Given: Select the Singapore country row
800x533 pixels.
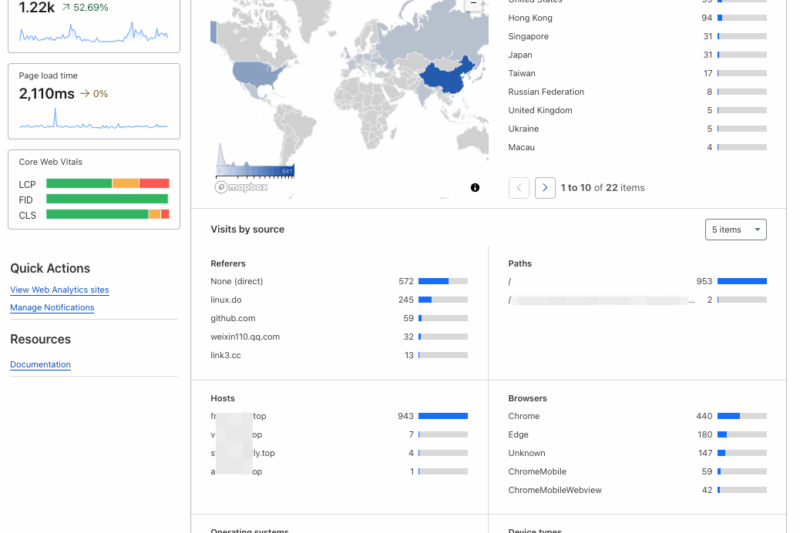Looking at the screenshot, I should (x=637, y=36).
